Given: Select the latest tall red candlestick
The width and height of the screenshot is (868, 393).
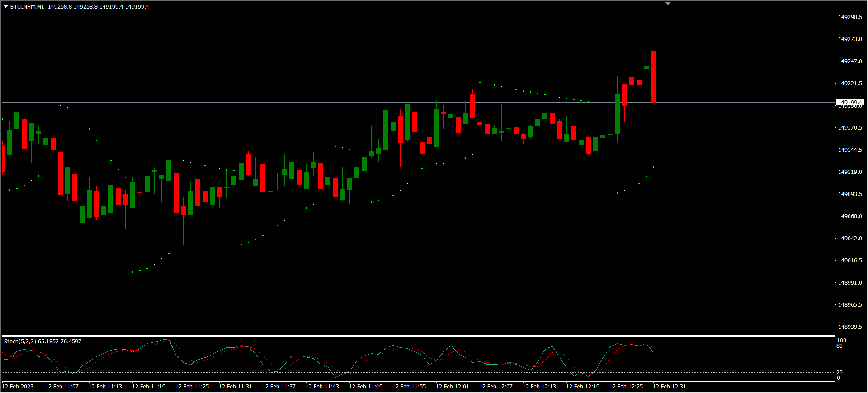Looking at the screenshot, I should point(654,77).
